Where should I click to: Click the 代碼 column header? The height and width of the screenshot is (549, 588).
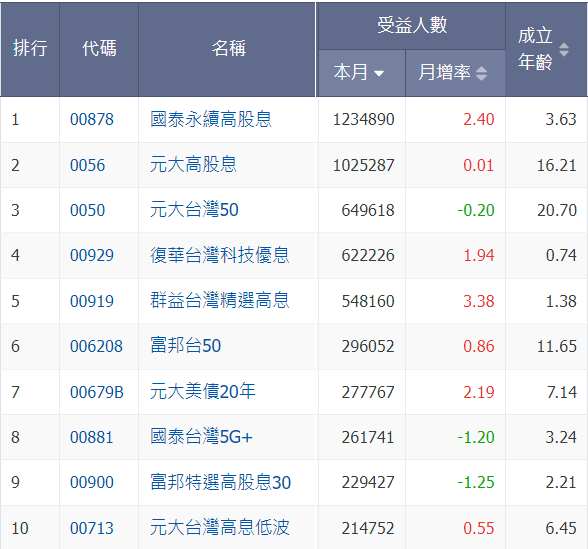[99, 49]
